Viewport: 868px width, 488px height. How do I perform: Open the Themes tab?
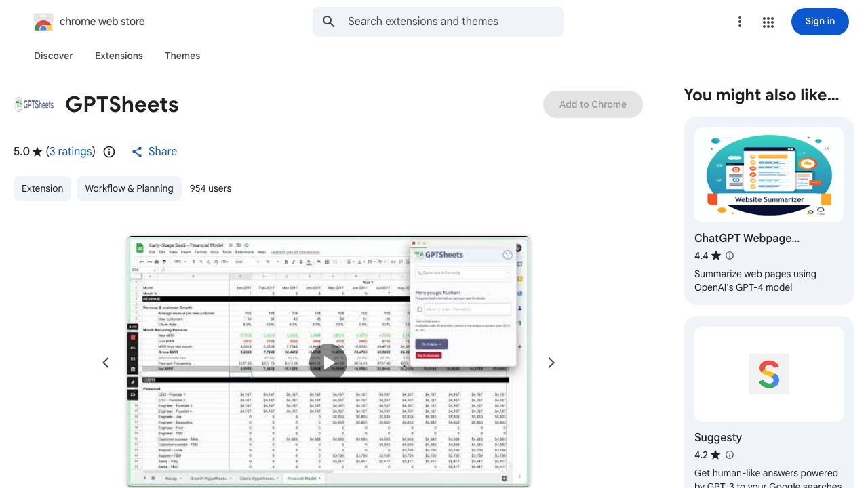pos(182,56)
